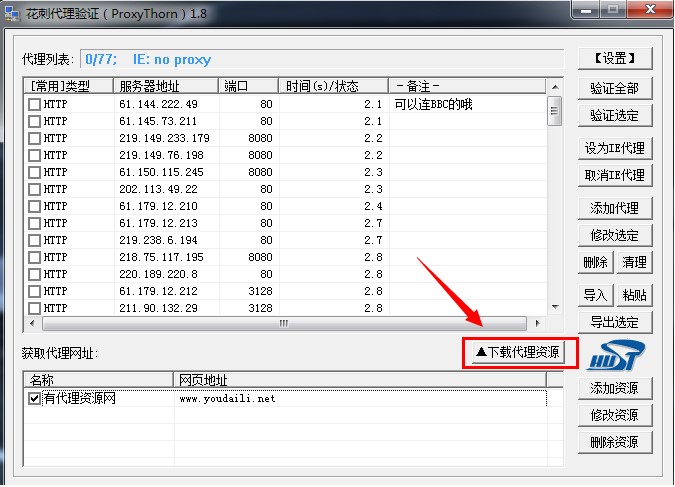Tick checkbox for proxy 202.113.49.22
This screenshot has height=487, width=675.
click(x=34, y=189)
